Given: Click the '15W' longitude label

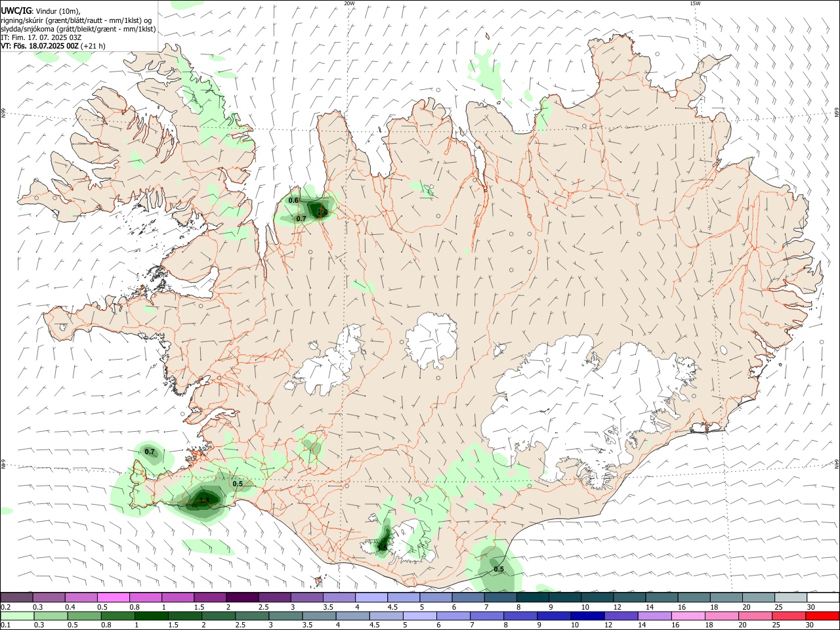Looking at the screenshot, I should [695, 3].
